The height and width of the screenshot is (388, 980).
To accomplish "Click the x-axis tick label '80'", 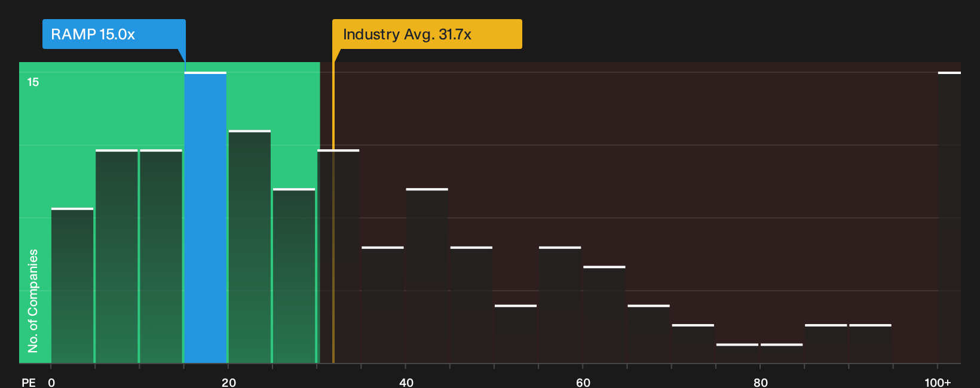I will [x=761, y=383].
